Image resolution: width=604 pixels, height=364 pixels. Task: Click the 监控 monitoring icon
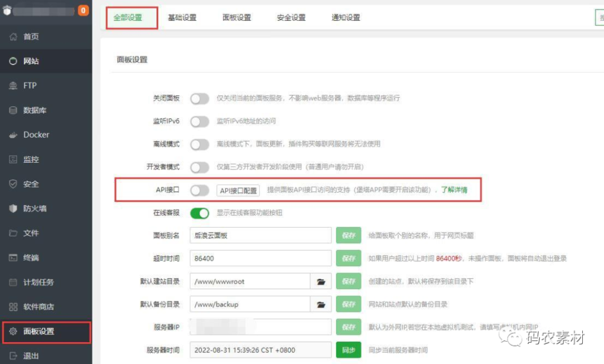(13, 159)
